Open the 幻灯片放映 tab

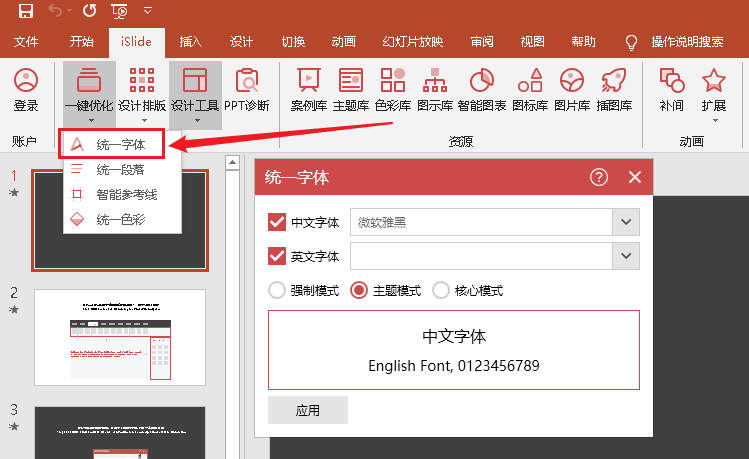coord(413,42)
